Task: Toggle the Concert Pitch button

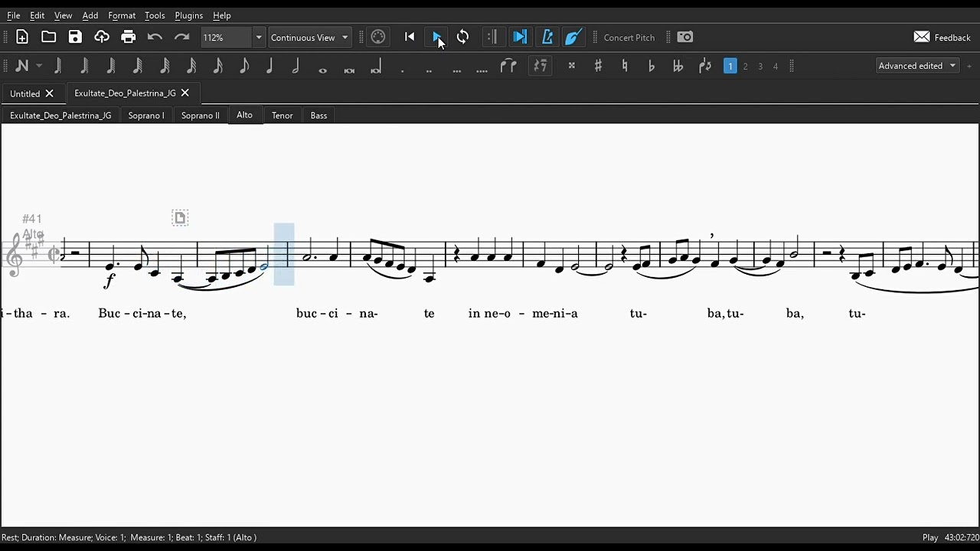Action: pos(629,37)
